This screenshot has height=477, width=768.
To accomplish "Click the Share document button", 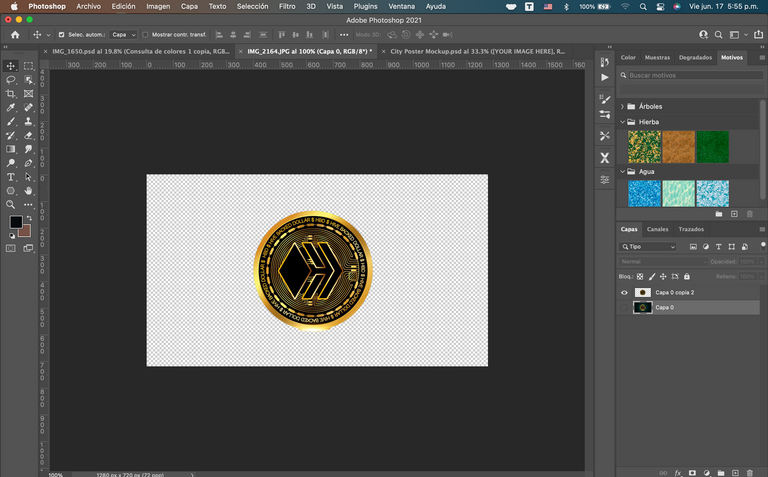I will (758, 35).
